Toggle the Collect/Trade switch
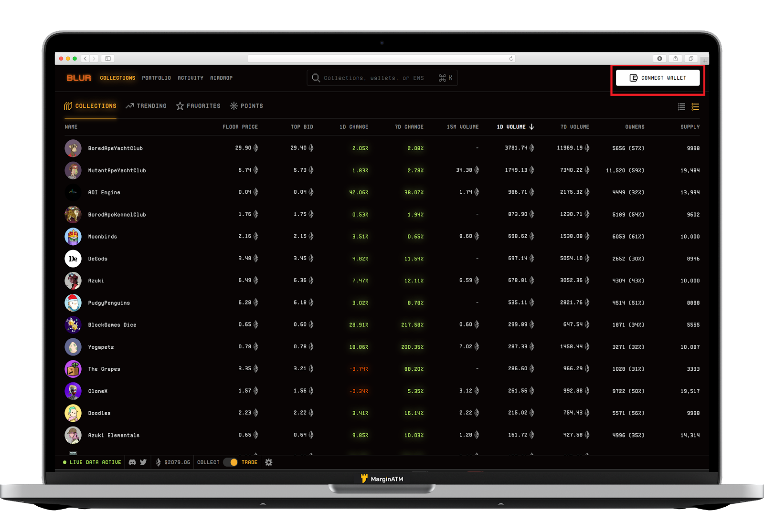The height and width of the screenshot is (532, 764). click(230, 462)
